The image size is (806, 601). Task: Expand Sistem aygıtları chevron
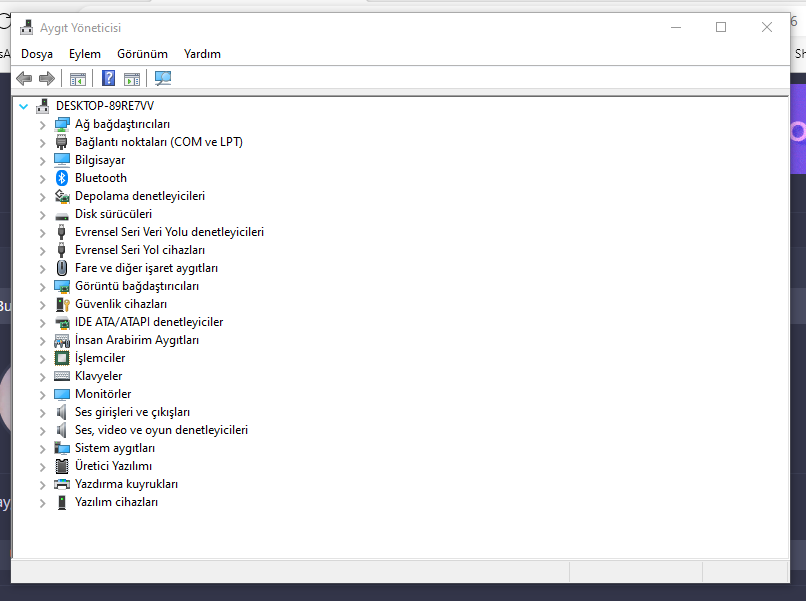pyautogui.click(x=42, y=449)
